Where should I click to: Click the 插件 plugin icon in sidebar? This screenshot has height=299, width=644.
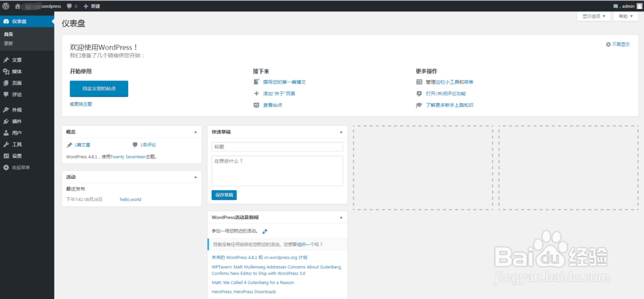(6, 122)
